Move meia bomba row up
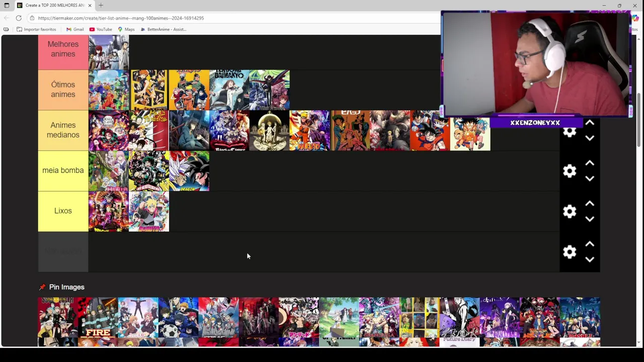The width and height of the screenshot is (644, 362). coord(590,163)
